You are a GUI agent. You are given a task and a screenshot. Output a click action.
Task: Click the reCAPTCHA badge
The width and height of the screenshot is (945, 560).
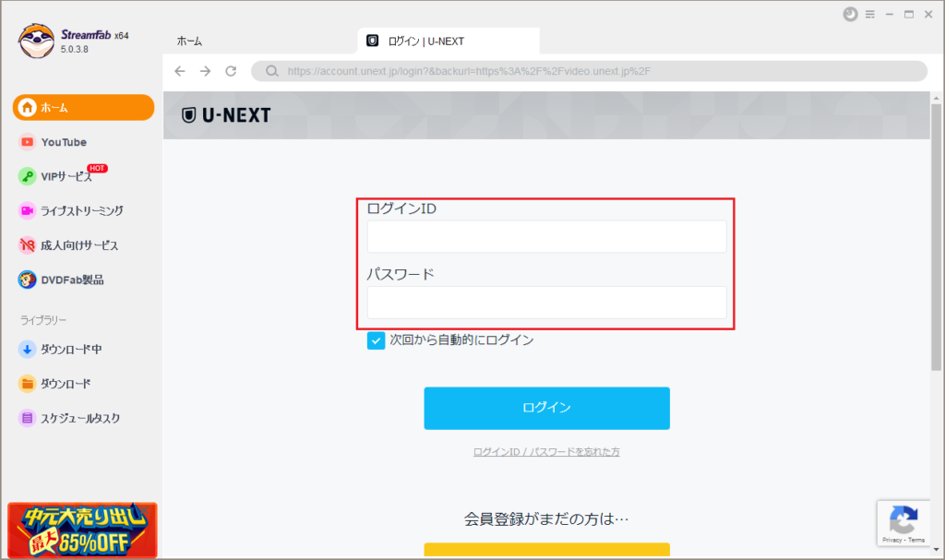click(903, 523)
